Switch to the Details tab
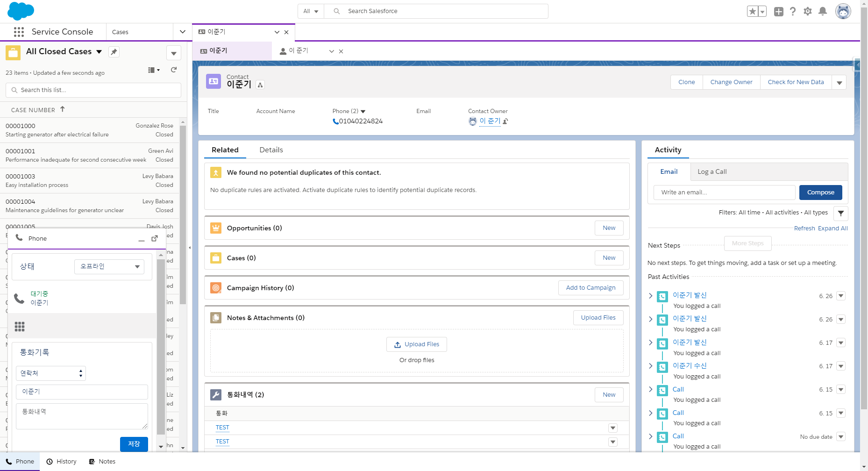The height and width of the screenshot is (471, 868). 271,150
